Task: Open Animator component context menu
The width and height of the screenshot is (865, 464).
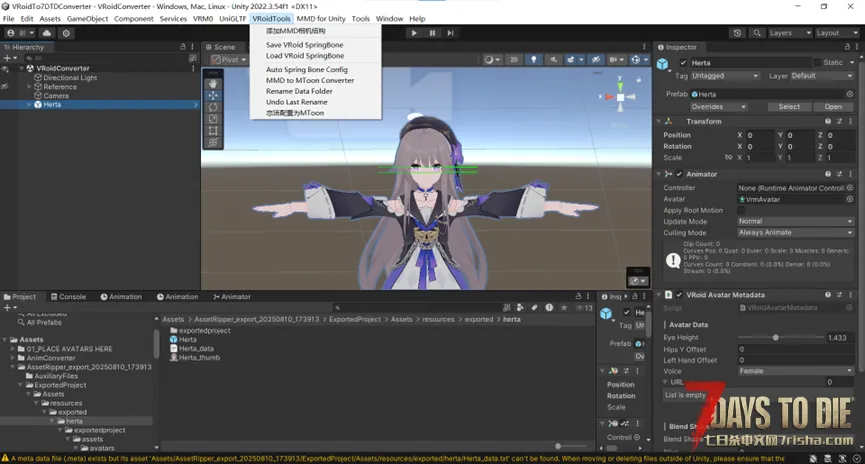Action: (850, 174)
